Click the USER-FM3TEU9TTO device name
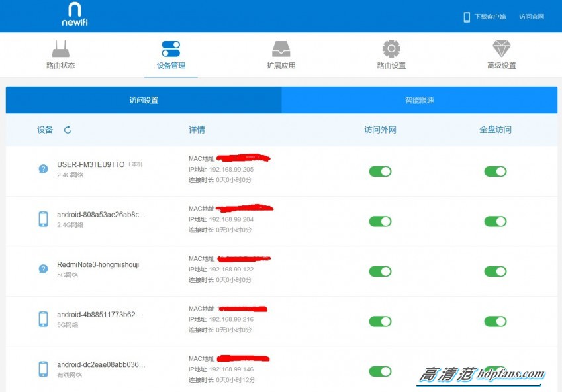 [91, 164]
